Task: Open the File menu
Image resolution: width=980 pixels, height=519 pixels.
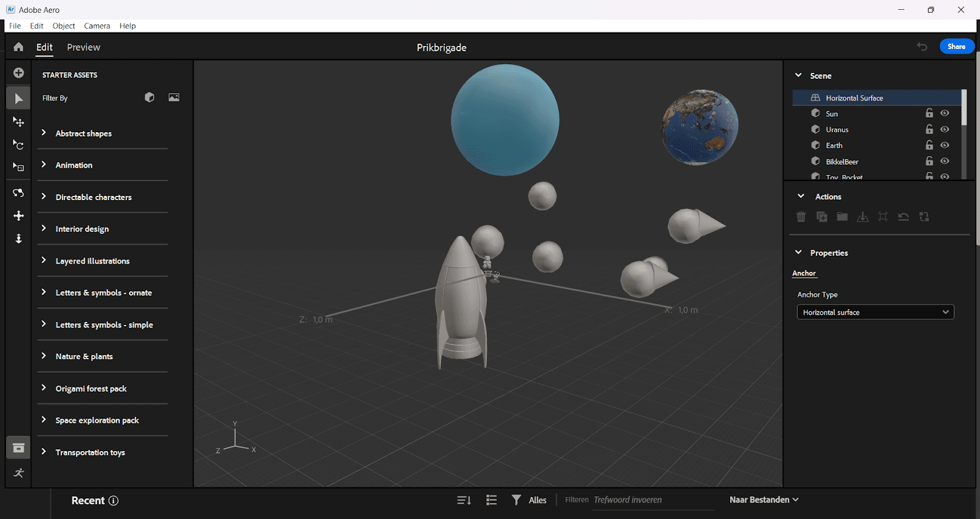Action: click(15, 26)
